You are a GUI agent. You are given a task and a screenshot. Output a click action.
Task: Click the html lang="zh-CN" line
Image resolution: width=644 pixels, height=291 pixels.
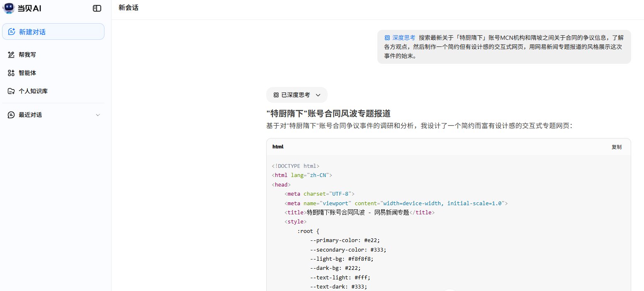[302, 175]
